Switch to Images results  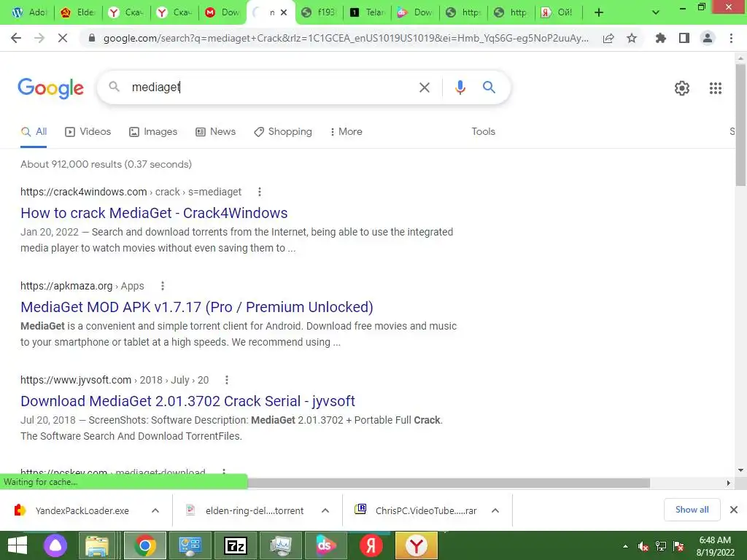pyautogui.click(x=153, y=131)
